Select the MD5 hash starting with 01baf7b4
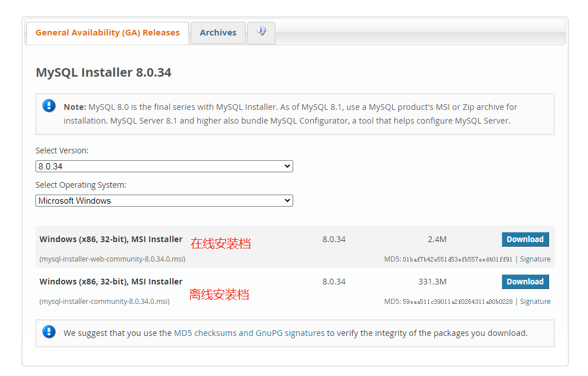The height and width of the screenshot is (376, 588). (x=457, y=259)
